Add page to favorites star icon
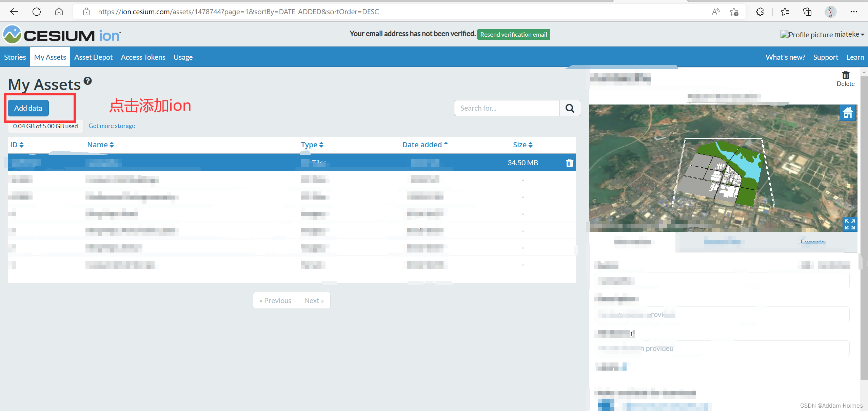The width and height of the screenshot is (868, 411). click(734, 12)
